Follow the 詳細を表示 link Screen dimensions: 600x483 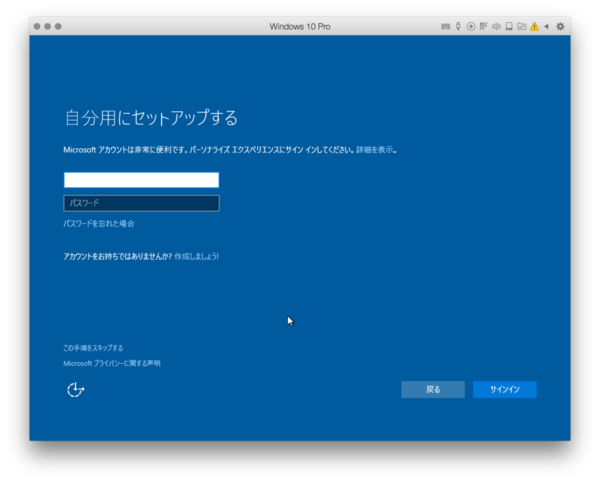coord(375,150)
